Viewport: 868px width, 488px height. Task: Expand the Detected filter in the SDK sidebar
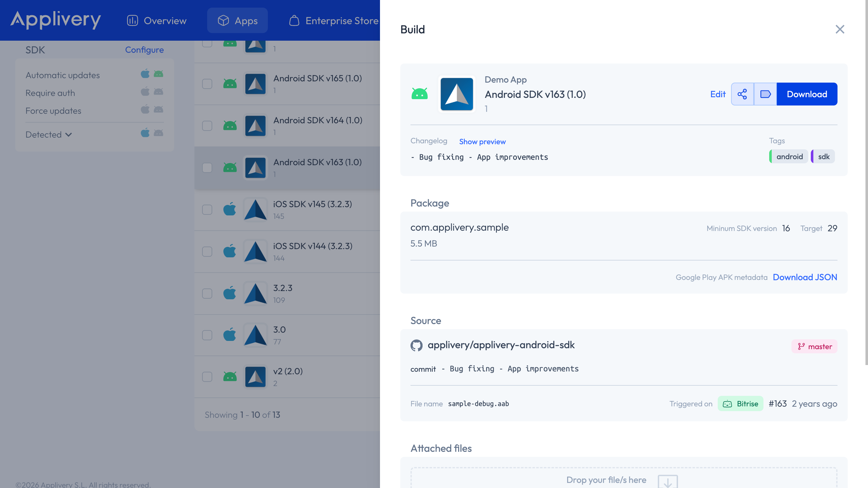[x=49, y=134]
